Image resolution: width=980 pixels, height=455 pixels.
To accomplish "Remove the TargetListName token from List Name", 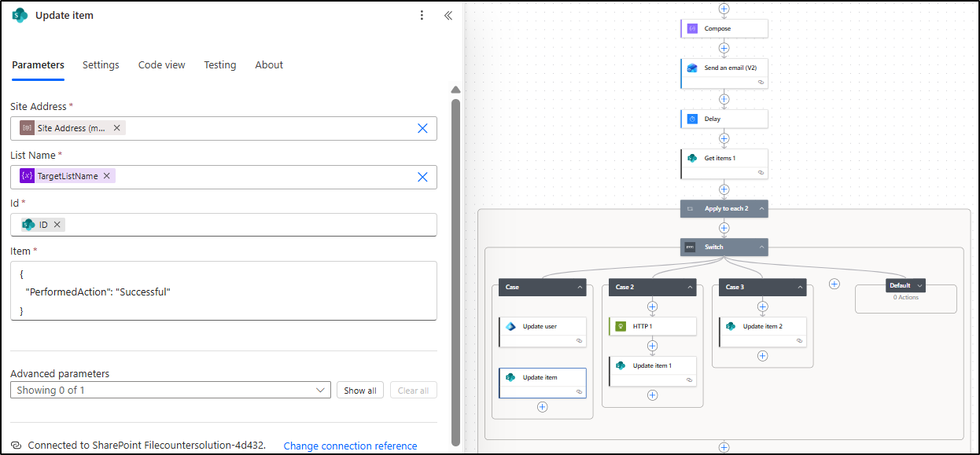I will coord(107,176).
